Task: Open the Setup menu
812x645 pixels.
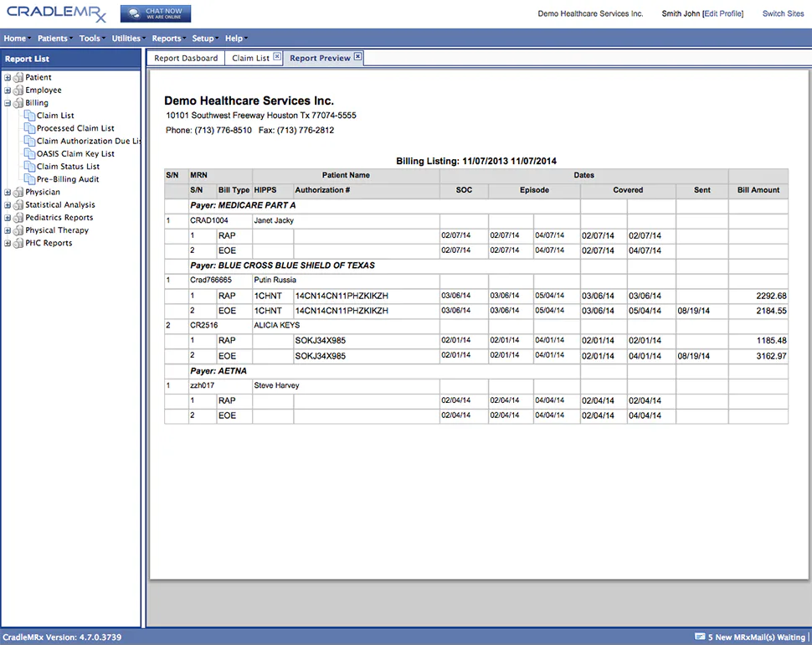Action: pyautogui.click(x=205, y=39)
